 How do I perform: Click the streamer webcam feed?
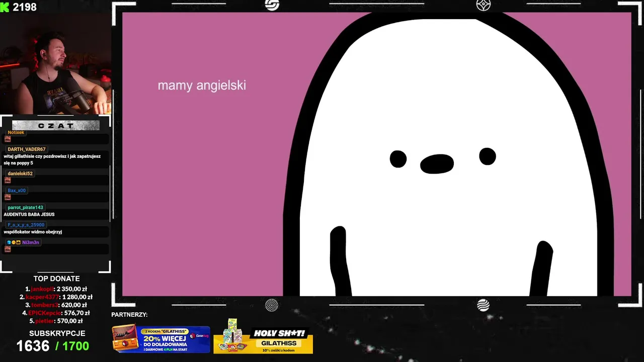tap(55, 64)
